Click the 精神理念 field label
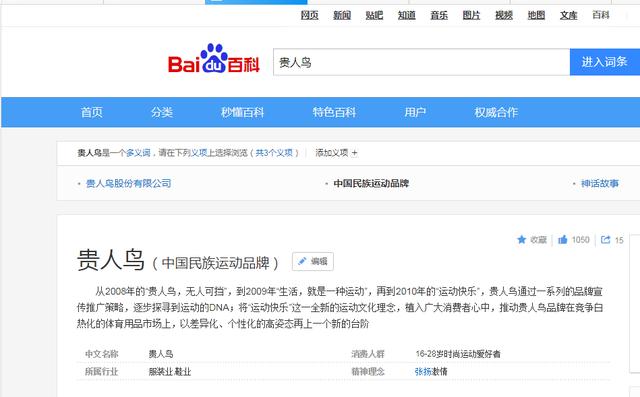This screenshot has height=397, width=640. pyautogui.click(x=368, y=372)
